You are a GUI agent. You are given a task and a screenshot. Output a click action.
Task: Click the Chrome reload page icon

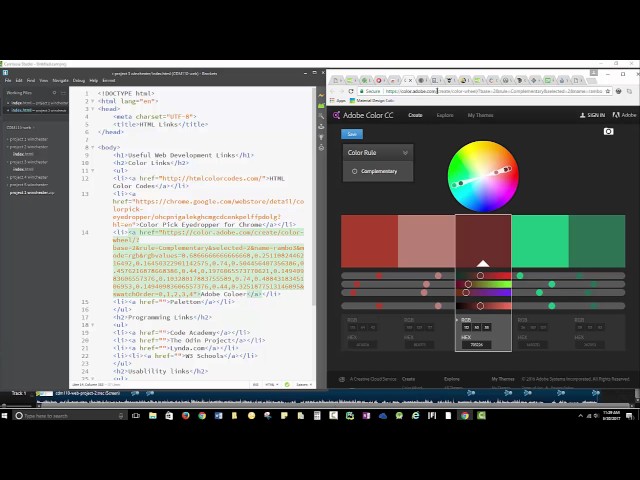[x=350, y=91]
